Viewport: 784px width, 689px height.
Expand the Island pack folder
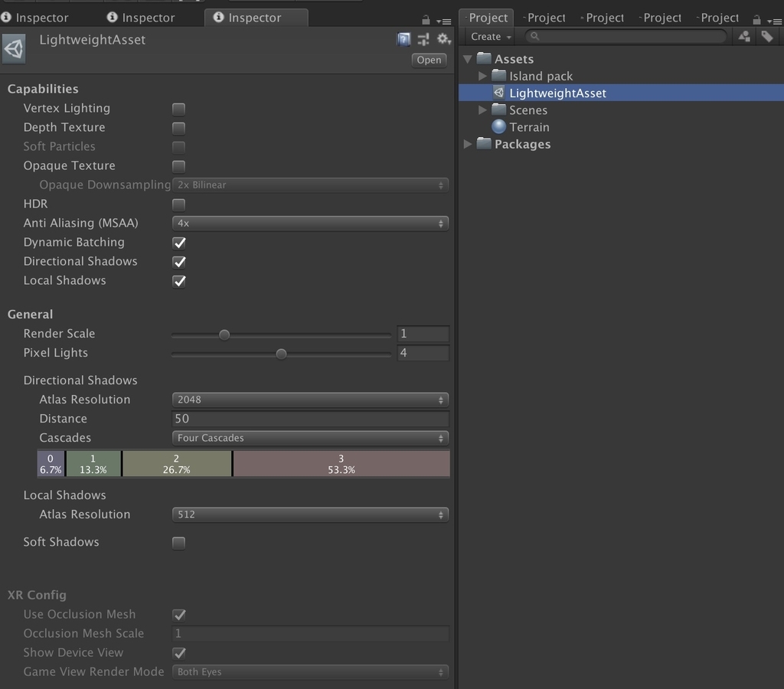click(482, 76)
